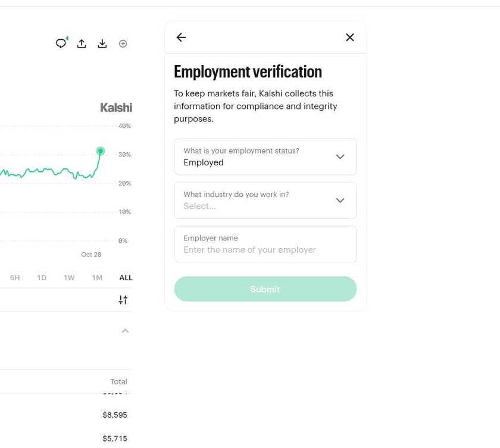This screenshot has width=500, height=448.
Task: Select the 1D time range
Action: click(x=42, y=277)
